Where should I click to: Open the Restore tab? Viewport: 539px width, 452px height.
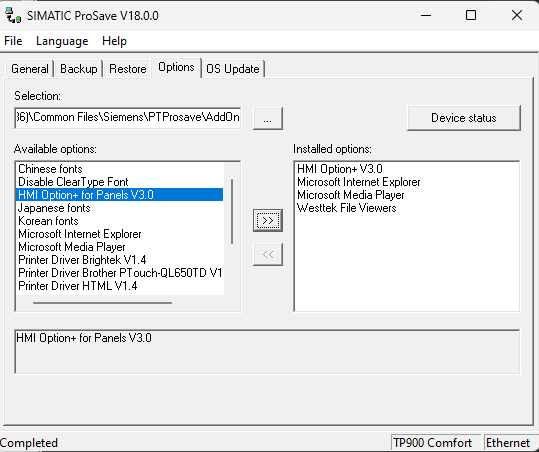coord(128,69)
